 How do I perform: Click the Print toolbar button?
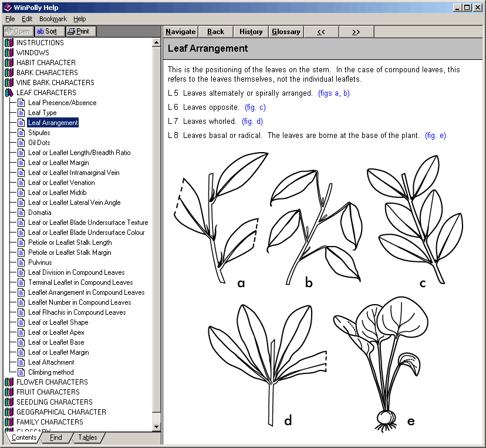(x=80, y=32)
